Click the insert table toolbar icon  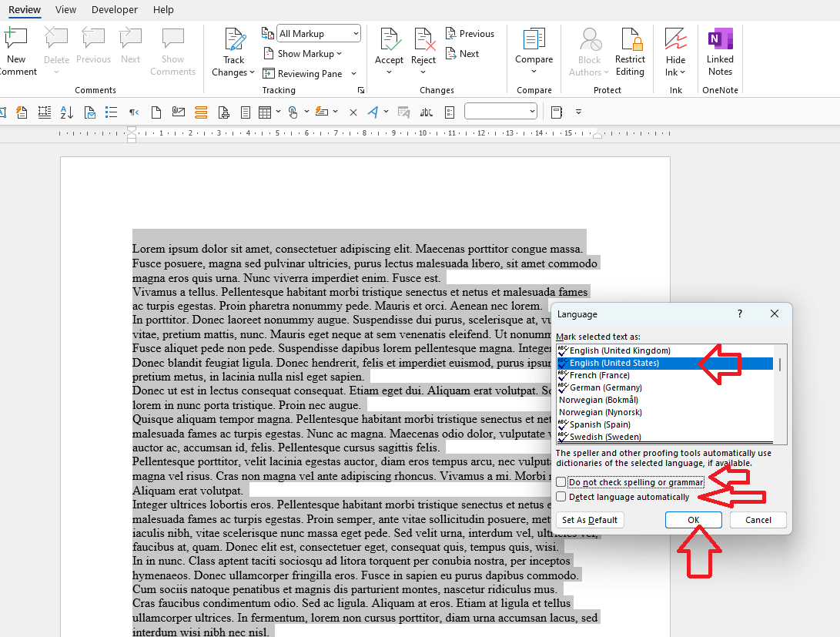tap(265, 112)
